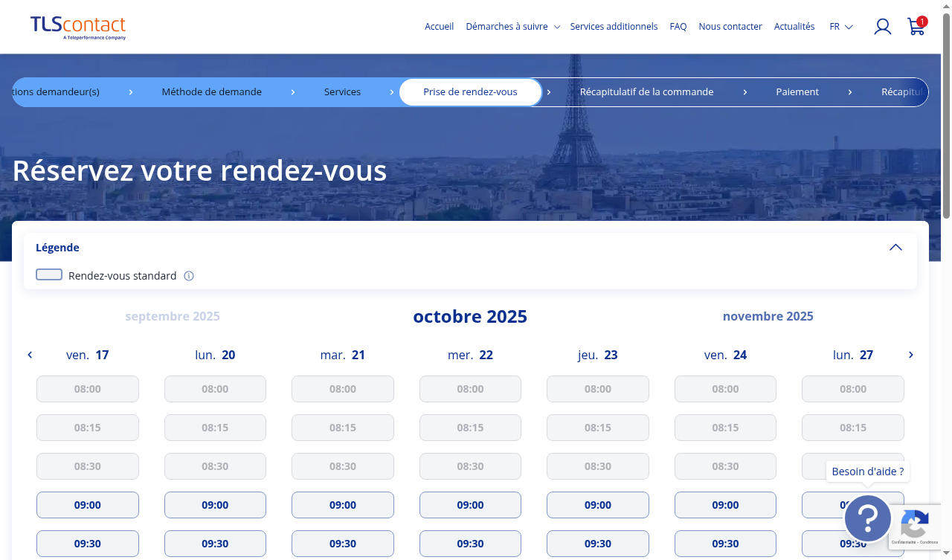Click the page vertical scrollbar thumb
952x560 pixels.
pyautogui.click(x=947, y=115)
